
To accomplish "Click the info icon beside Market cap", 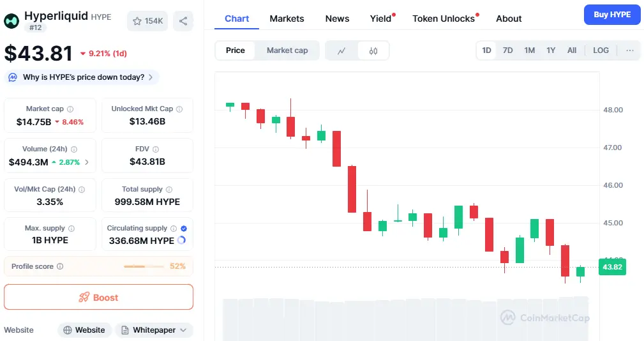I will point(70,109).
